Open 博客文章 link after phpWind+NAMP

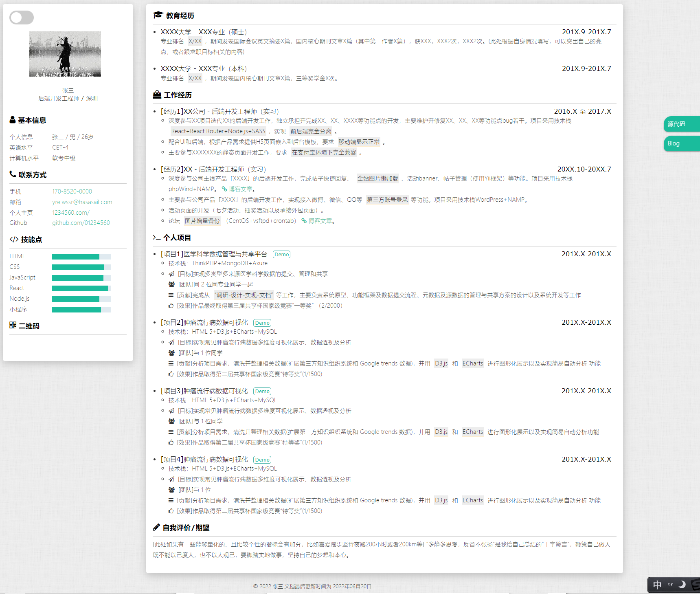click(241, 189)
